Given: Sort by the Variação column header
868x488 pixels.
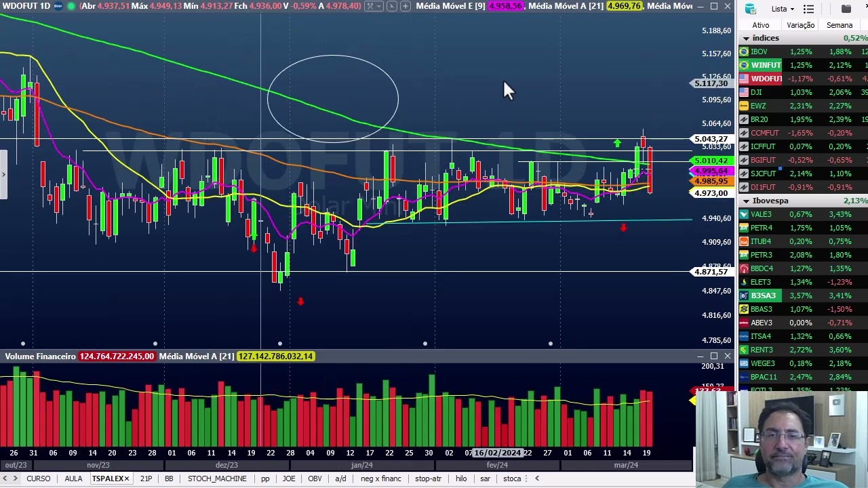Looking at the screenshot, I should click(800, 25).
